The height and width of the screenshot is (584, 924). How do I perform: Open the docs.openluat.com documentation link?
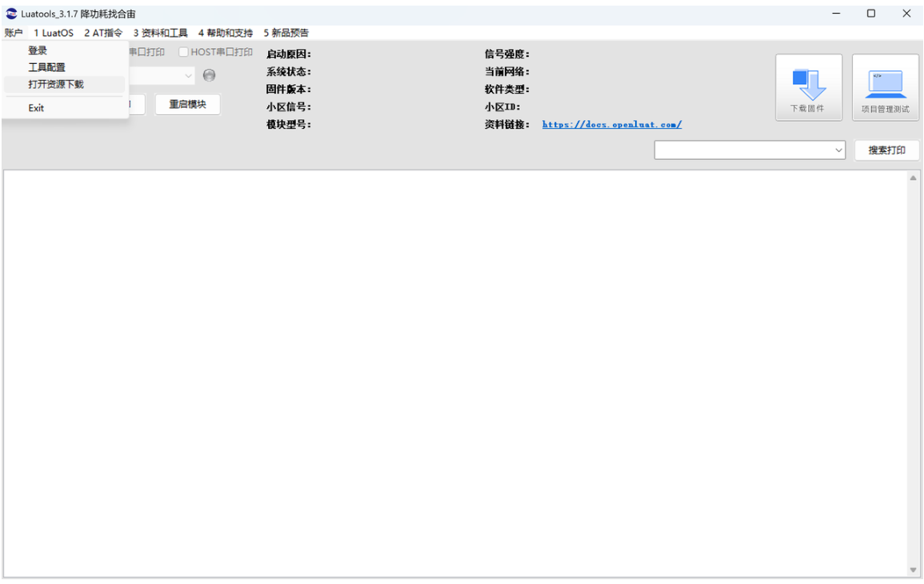(611, 124)
